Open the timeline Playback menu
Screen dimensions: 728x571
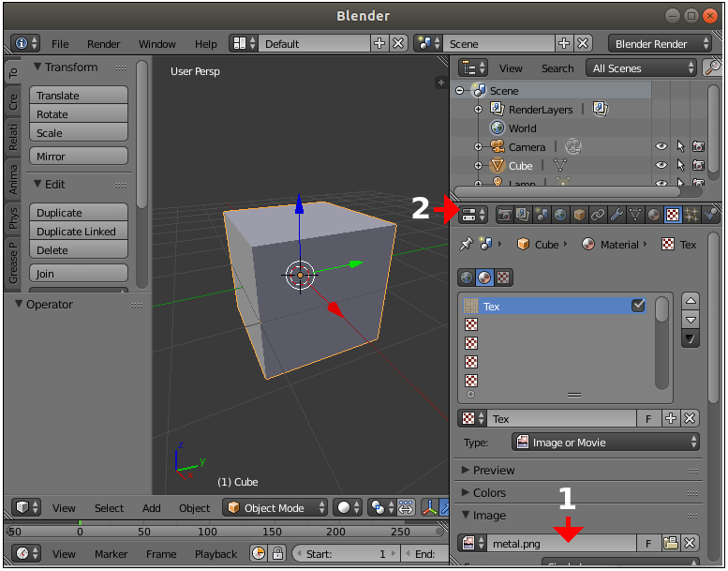(x=215, y=554)
